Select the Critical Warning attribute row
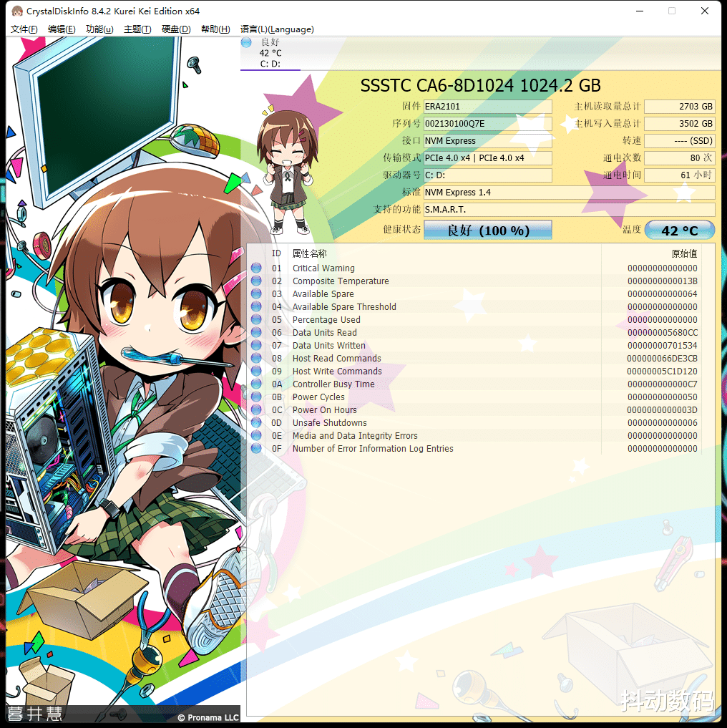 coord(474,268)
